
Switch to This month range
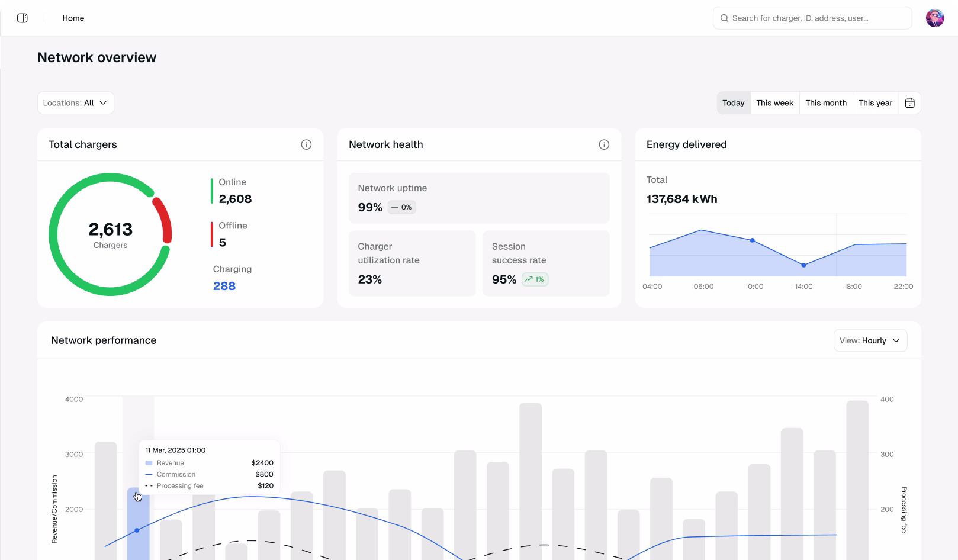pos(826,103)
